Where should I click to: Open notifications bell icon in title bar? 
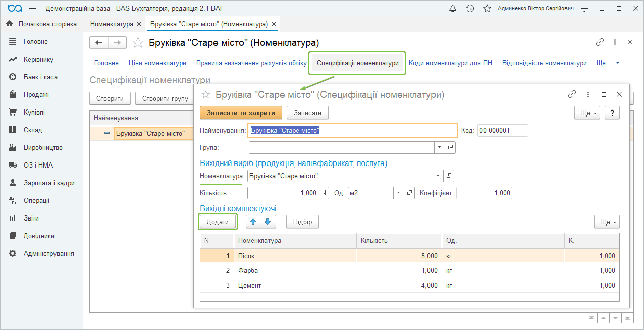(x=453, y=9)
